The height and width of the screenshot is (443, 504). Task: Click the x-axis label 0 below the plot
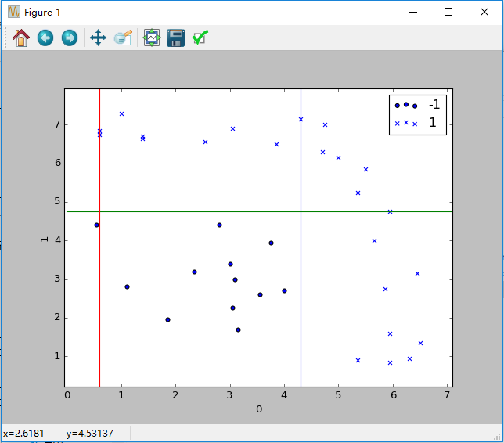[x=259, y=409]
